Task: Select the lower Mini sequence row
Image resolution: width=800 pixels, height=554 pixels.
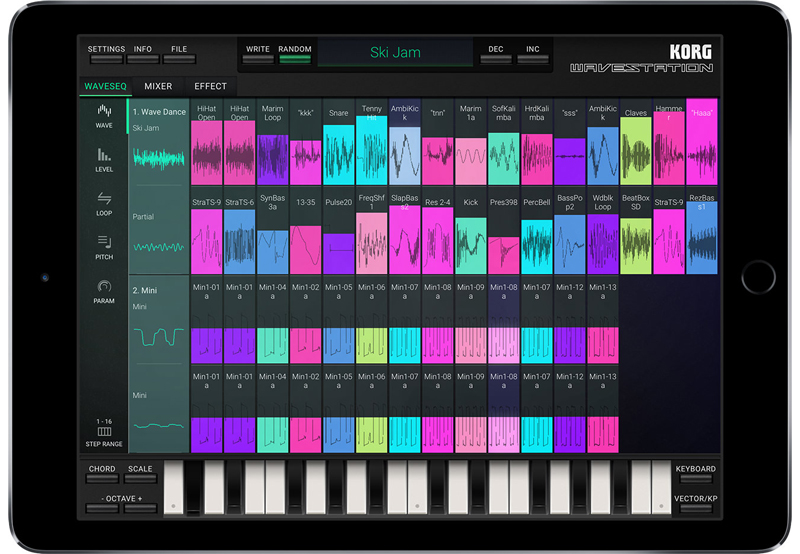Action: [159, 409]
